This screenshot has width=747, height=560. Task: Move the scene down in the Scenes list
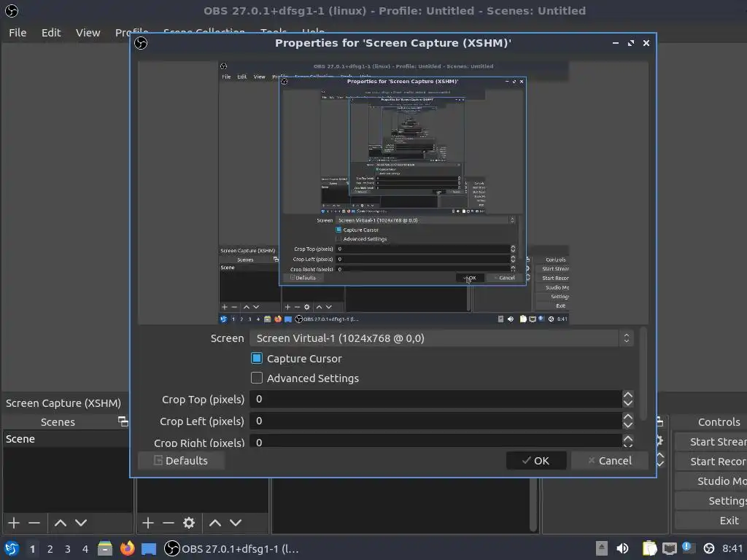click(81, 523)
